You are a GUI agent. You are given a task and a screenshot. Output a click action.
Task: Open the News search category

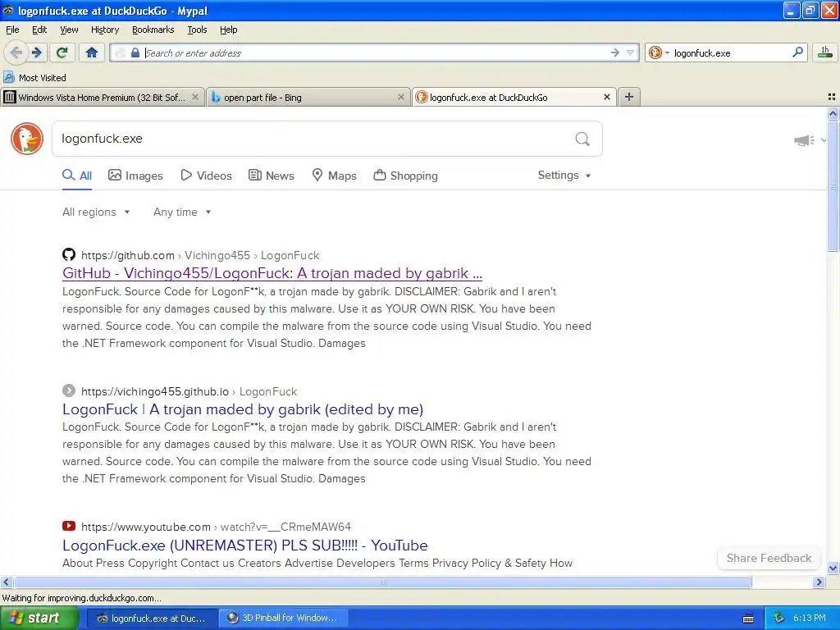[272, 176]
